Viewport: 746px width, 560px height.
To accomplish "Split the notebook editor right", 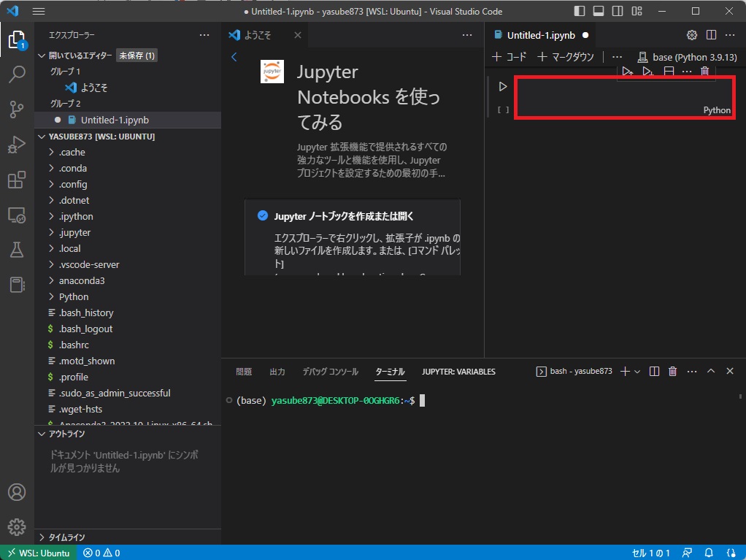I will click(711, 35).
